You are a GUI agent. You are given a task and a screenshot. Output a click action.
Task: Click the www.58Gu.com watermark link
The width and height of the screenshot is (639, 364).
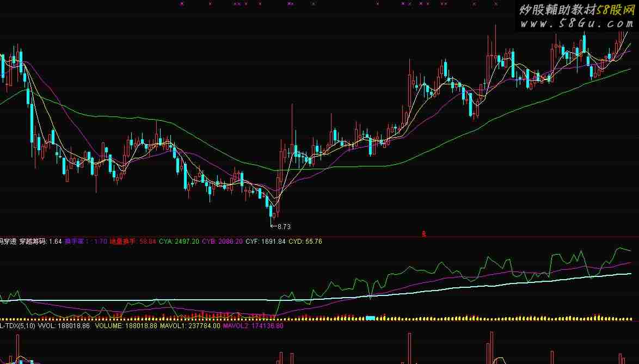click(576, 23)
